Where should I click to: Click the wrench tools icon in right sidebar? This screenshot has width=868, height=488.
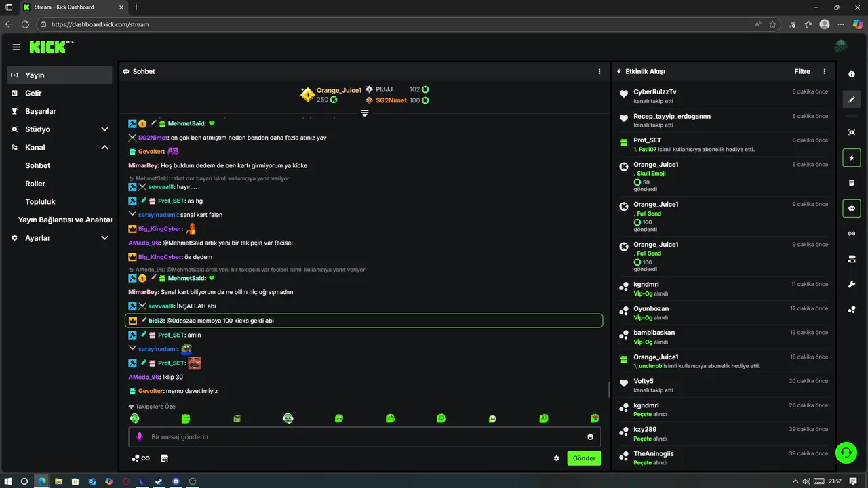[x=852, y=284]
